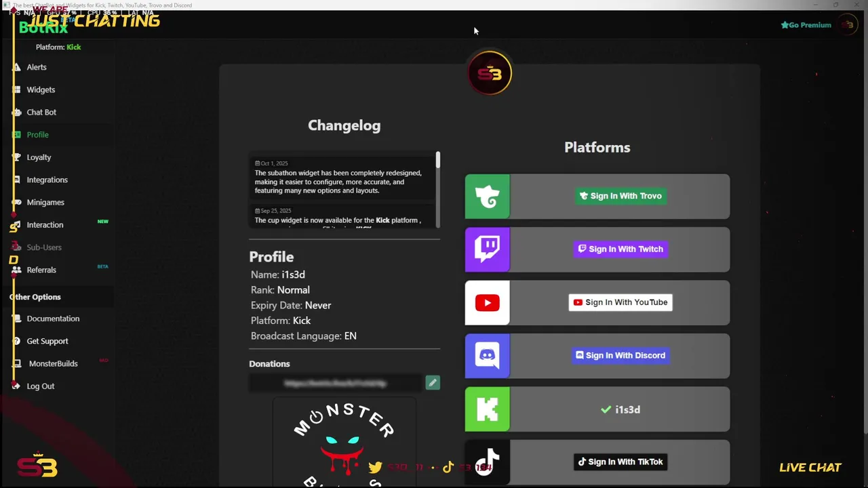868x488 pixels.
Task: Click the 'Rank: Normal' profile line
Action: [x=280, y=290]
